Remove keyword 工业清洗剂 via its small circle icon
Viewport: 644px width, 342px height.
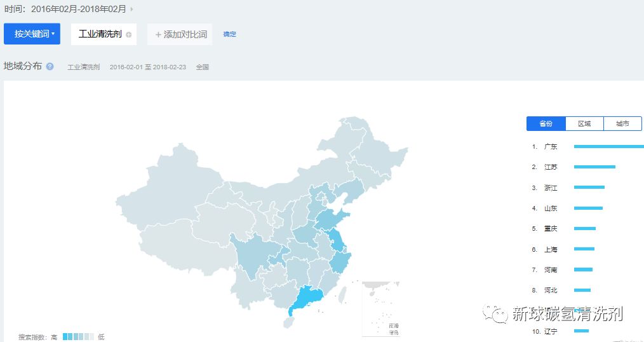(129, 34)
